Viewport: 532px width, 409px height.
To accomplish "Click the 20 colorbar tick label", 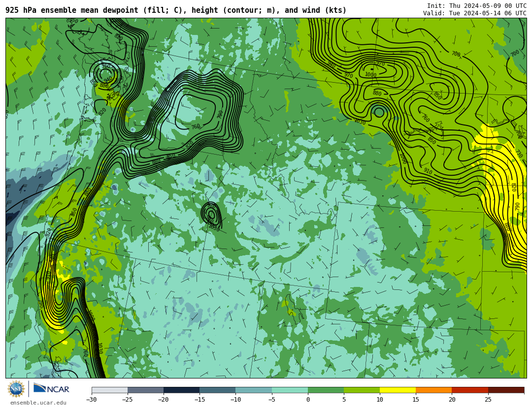I will coord(452,400).
